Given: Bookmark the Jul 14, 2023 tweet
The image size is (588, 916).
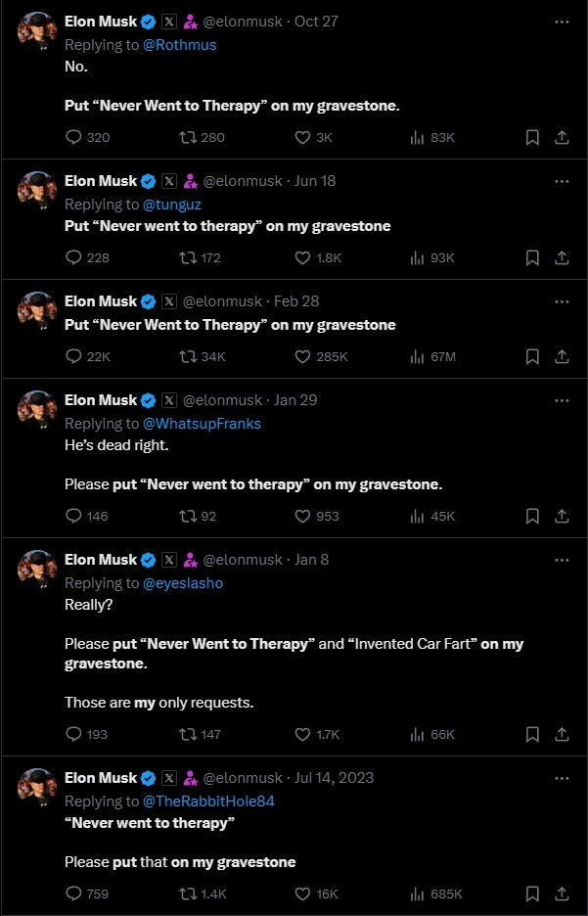Looking at the screenshot, I should coord(532,893).
